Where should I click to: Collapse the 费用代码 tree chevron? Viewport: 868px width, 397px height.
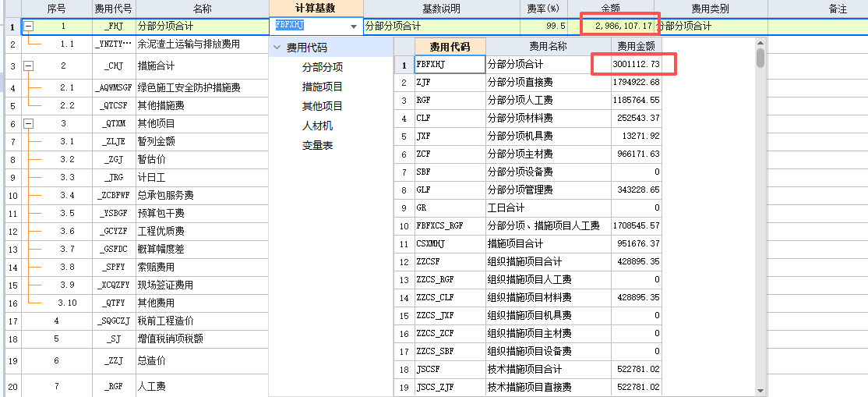coord(277,48)
